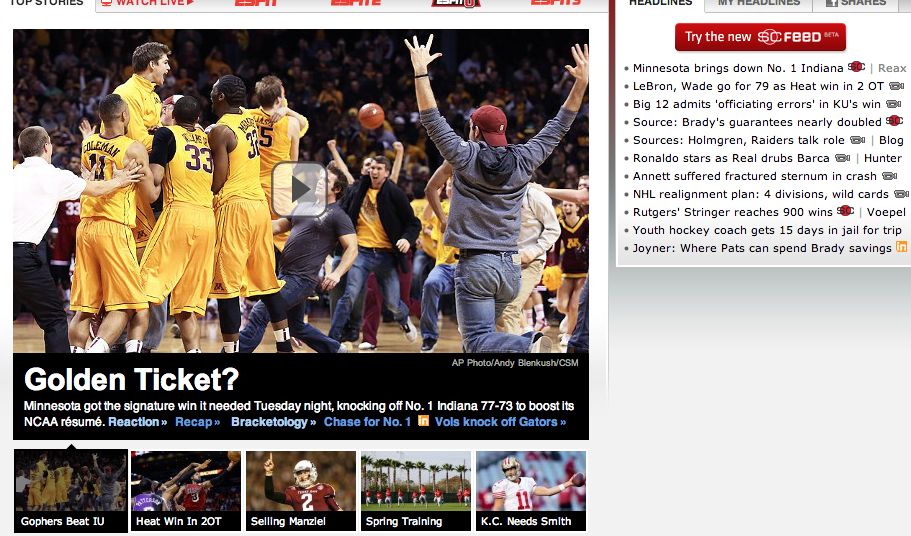Select Selling Manziel thumbnail
This screenshot has width=911, height=536.
[x=301, y=490]
